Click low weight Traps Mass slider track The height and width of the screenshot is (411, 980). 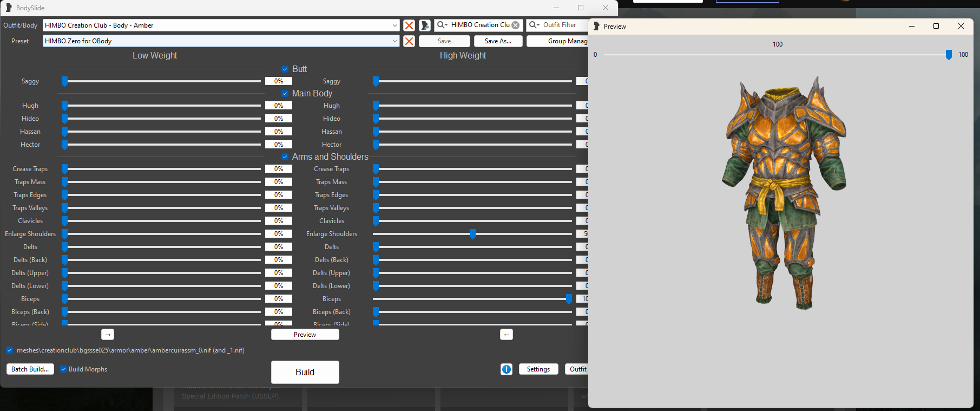tap(161, 182)
